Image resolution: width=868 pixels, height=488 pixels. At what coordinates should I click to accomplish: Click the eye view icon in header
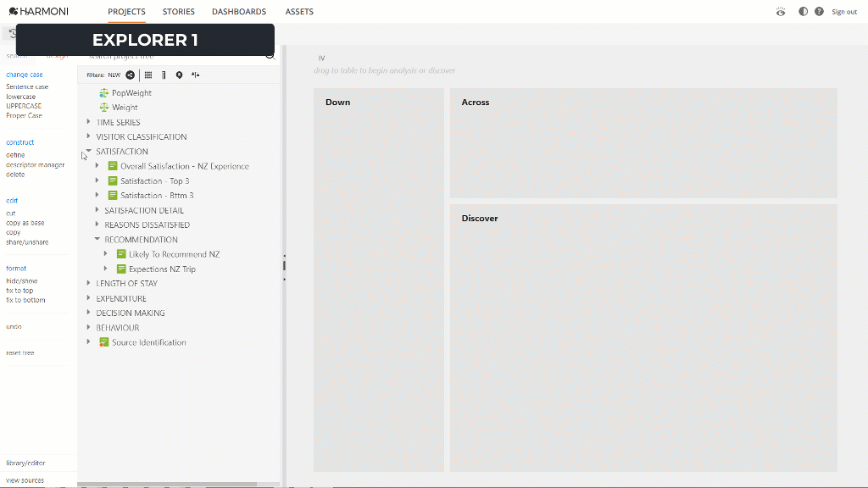coord(781,12)
